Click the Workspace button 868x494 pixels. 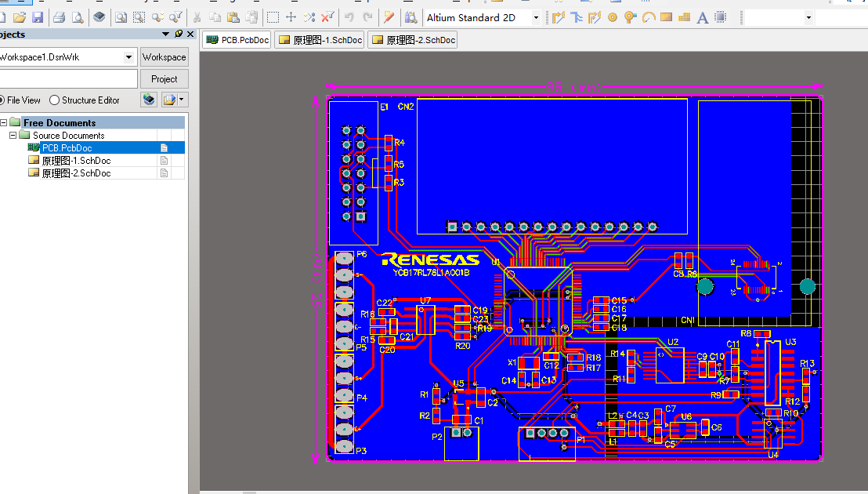(x=164, y=57)
